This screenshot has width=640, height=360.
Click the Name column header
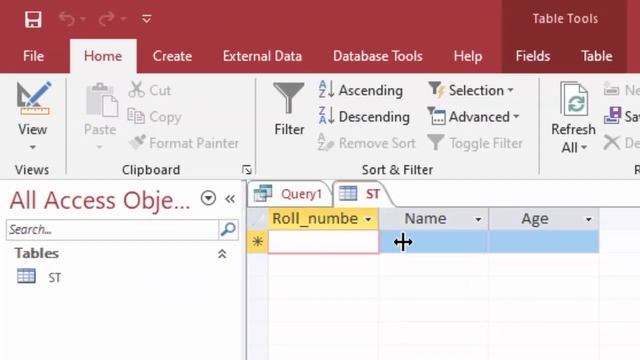(425, 219)
